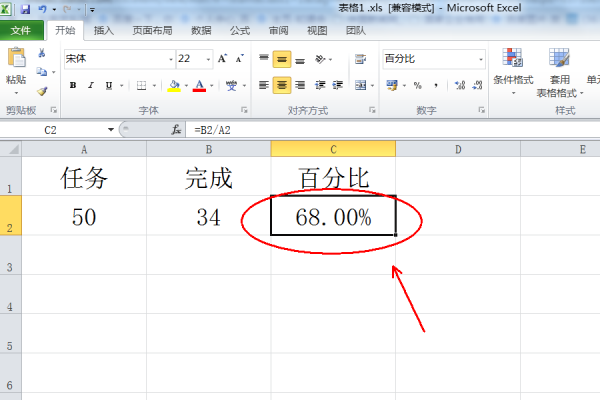This screenshot has height=400, width=600.
Task: Toggle middle vertical alignment
Action: [x=282, y=59]
